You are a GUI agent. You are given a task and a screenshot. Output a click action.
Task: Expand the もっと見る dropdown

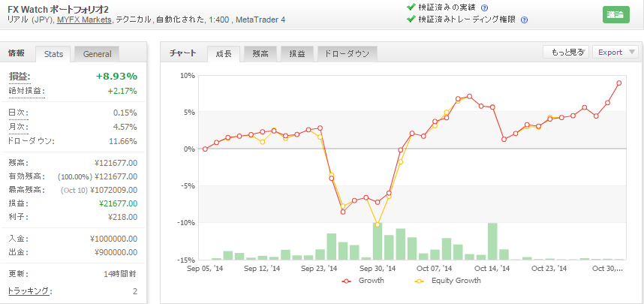coord(567,53)
